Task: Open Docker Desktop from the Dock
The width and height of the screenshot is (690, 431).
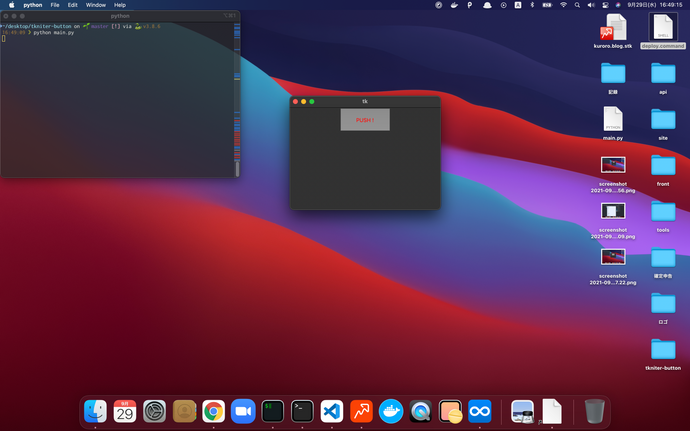Action: [391, 411]
